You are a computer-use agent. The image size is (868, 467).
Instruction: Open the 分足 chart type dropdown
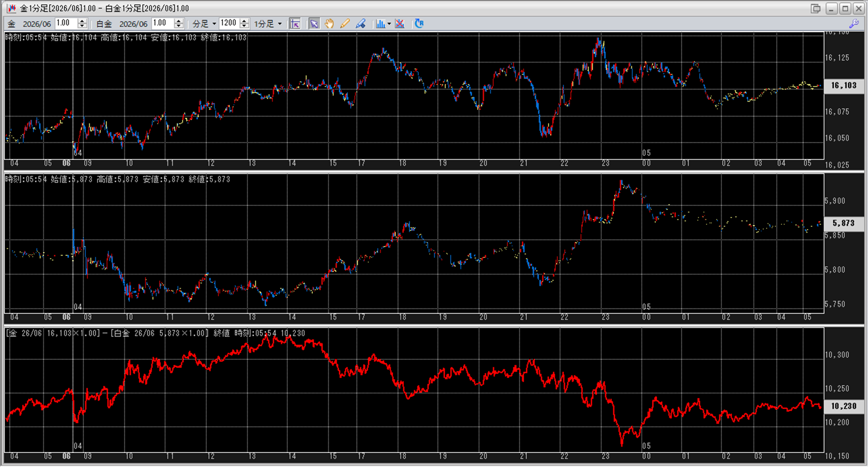click(x=204, y=24)
